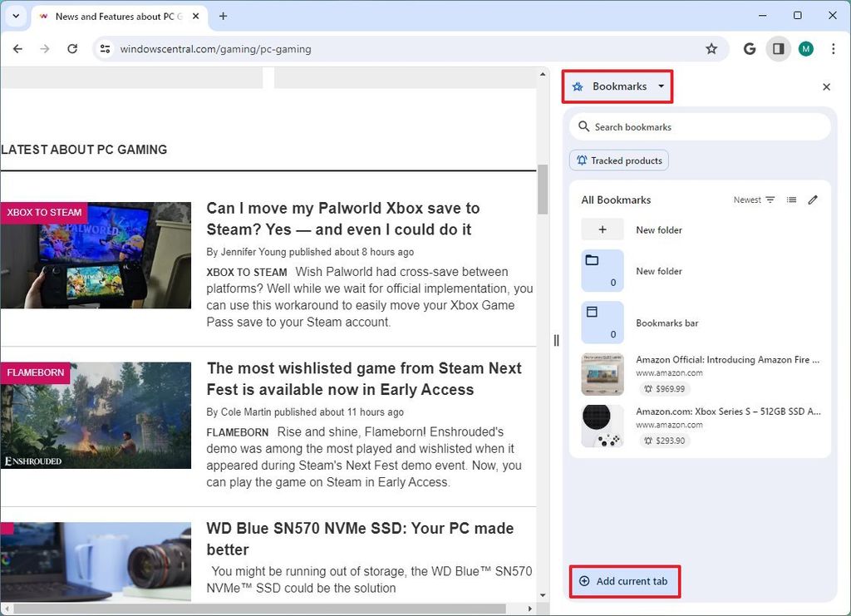Image resolution: width=851 pixels, height=616 pixels.
Task: Open the edit bookmarks pencil tool
Action: pos(813,200)
